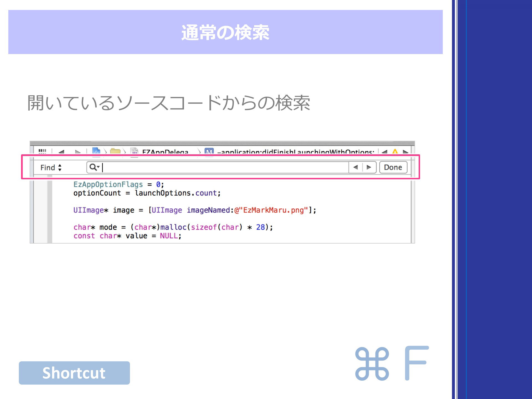
Task: Click the EzAppOptionFlags code line
Action: (119, 185)
